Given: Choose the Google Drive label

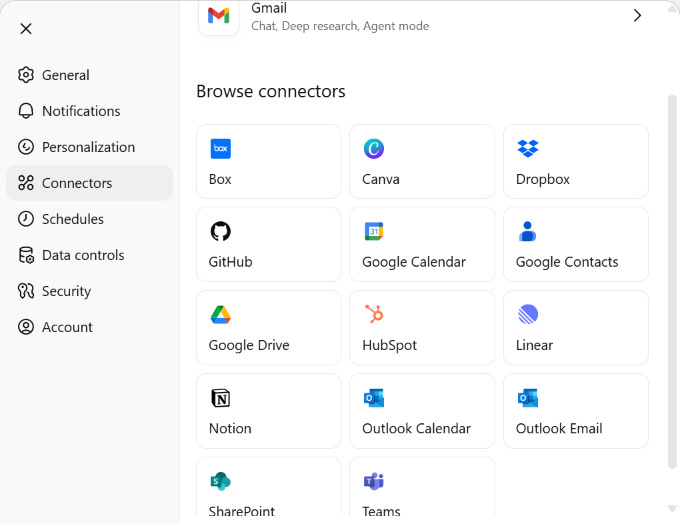Looking at the screenshot, I should [x=249, y=346].
